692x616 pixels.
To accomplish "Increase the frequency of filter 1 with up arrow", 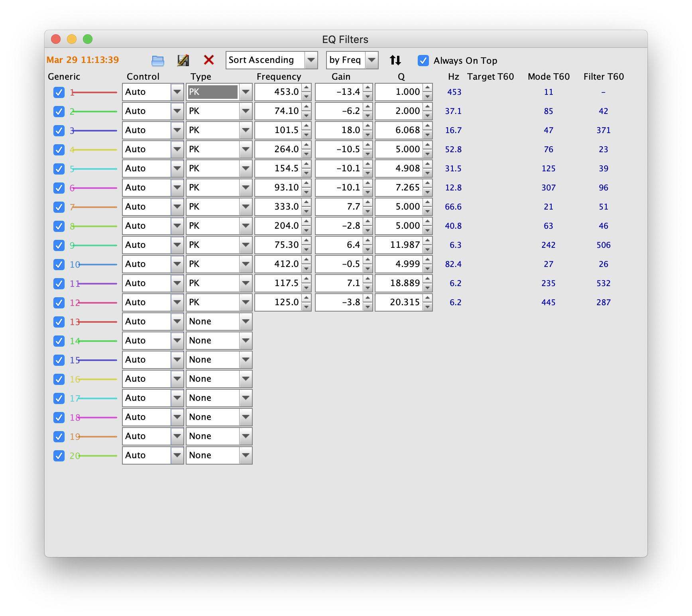I will 306,88.
